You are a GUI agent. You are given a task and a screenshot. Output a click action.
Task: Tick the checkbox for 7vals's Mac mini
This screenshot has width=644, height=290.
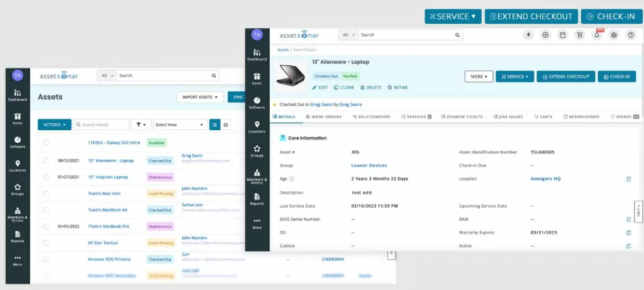click(x=45, y=194)
